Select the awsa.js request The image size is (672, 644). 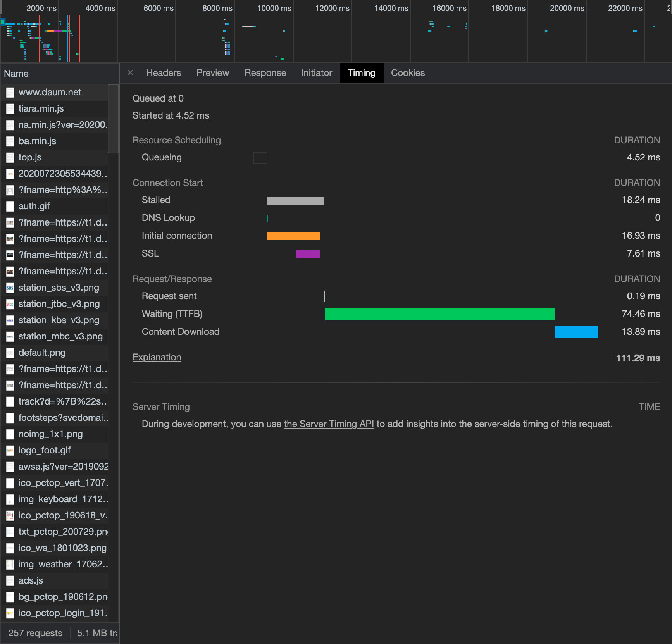54,467
